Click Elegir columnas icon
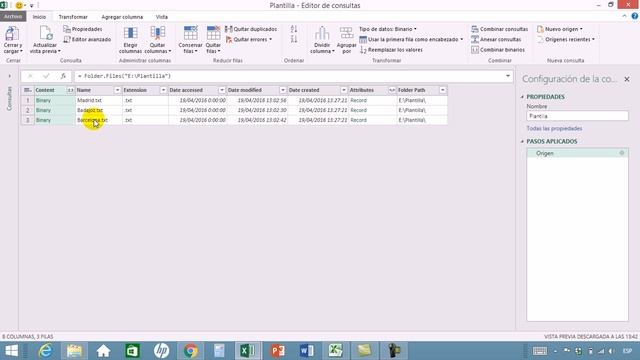The height and width of the screenshot is (360, 640). point(130,34)
